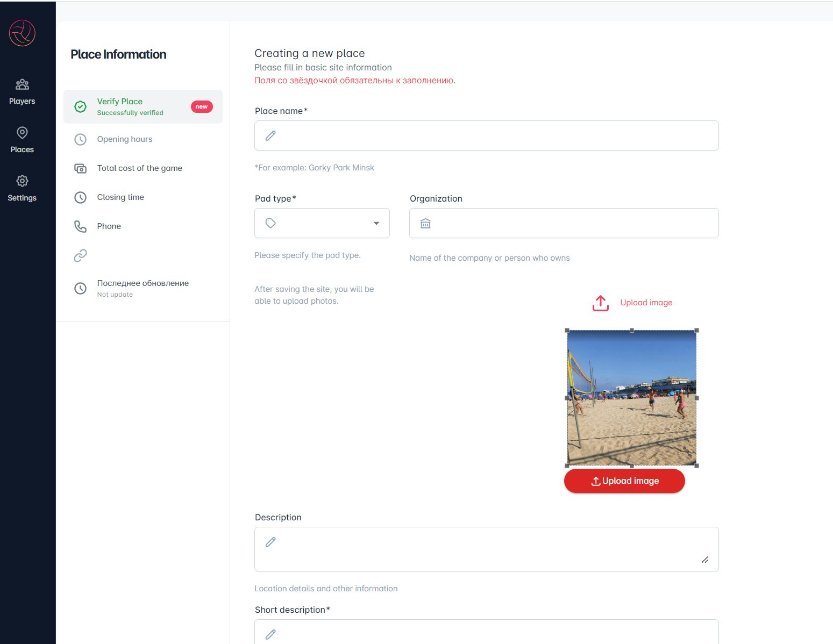The image size is (833, 644).
Task: Click the 'Not update' status text
Action: click(x=115, y=295)
